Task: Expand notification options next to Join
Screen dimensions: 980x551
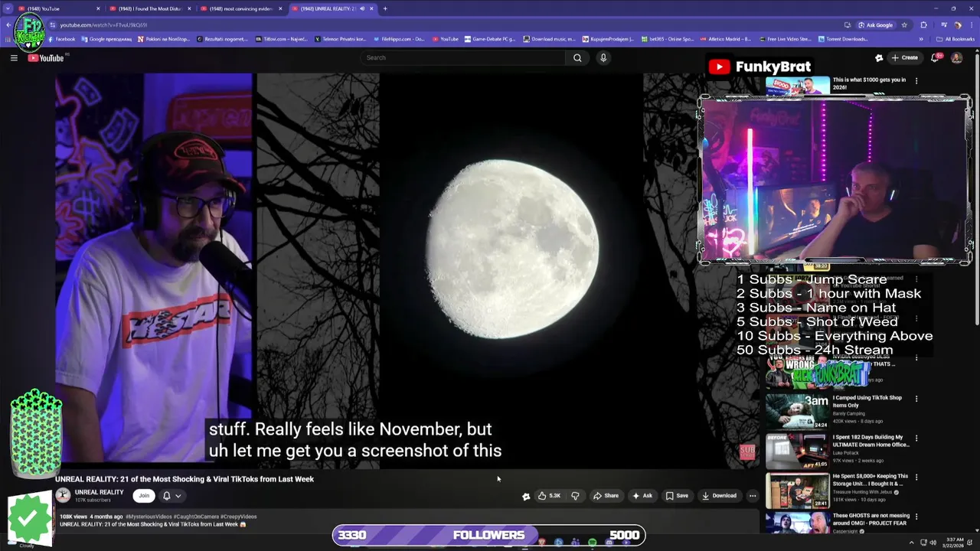Action: 178,496
